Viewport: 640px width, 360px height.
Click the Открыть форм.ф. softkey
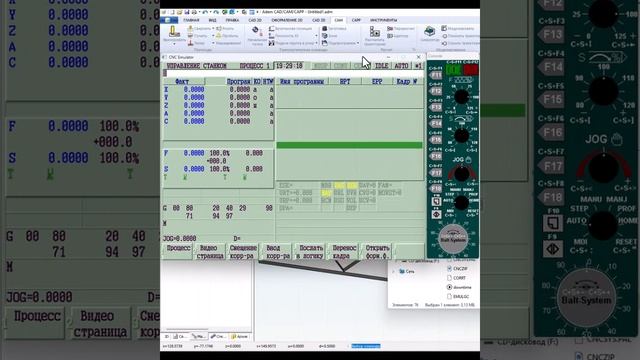click(377, 251)
